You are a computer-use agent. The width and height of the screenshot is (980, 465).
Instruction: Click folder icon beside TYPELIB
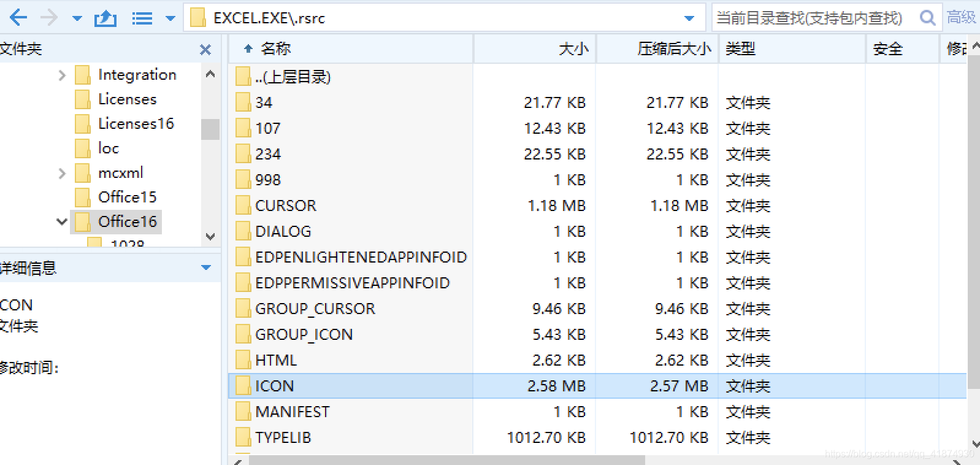click(x=243, y=437)
